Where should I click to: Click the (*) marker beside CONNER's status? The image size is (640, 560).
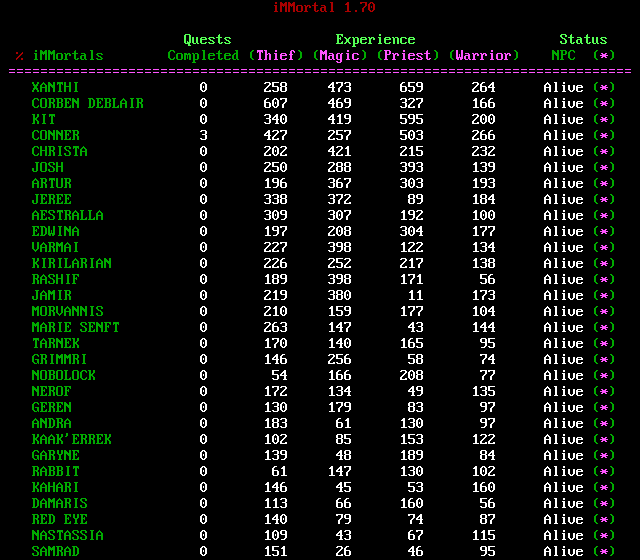click(603, 136)
